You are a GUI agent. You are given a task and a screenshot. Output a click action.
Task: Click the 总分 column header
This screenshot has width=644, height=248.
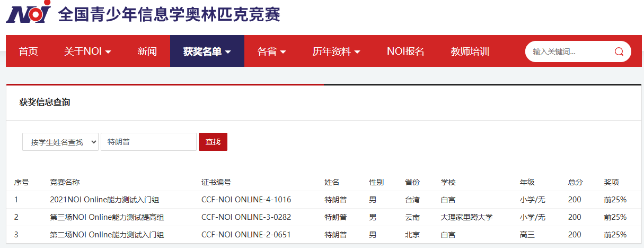tap(575, 182)
